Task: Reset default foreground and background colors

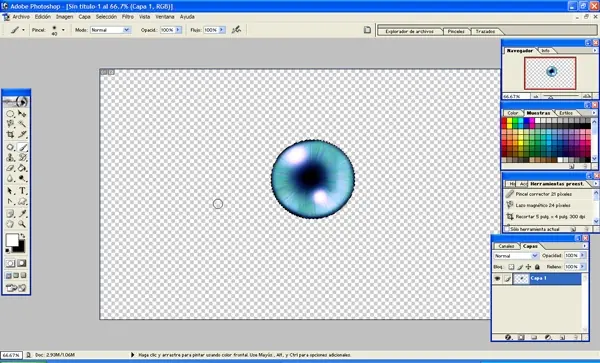Action: pos(8,251)
